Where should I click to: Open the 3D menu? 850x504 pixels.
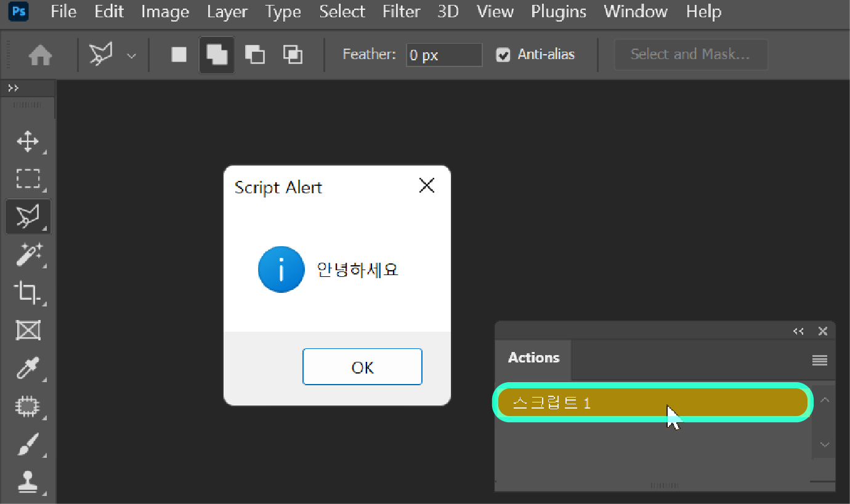[448, 11]
